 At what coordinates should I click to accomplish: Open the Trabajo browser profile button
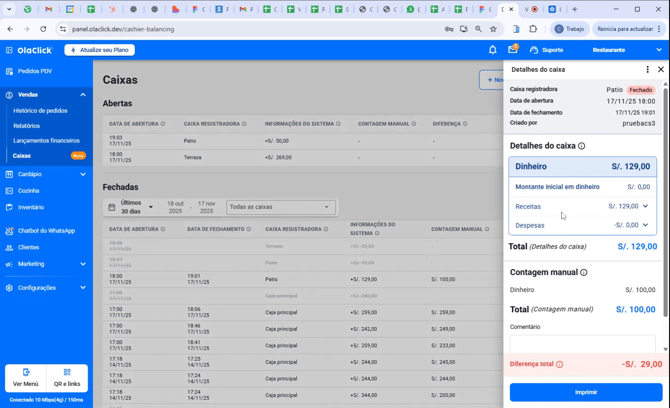pyautogui.click(x=570, y=29)
